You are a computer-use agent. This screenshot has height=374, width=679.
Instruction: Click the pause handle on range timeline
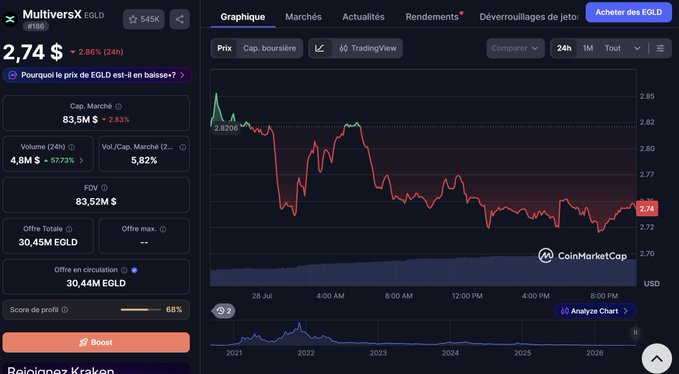(635, 332)
